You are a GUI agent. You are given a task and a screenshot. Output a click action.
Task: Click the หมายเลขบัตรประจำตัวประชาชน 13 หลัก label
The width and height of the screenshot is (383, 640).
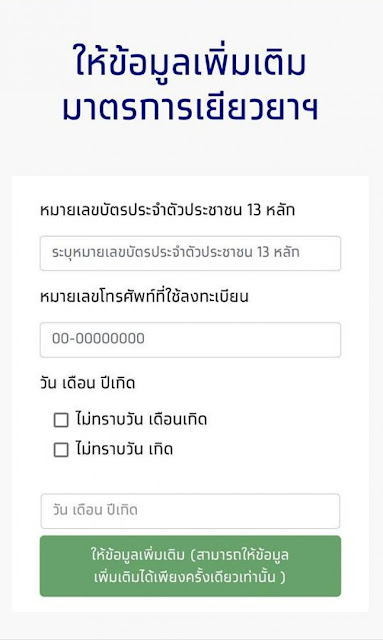167,210
